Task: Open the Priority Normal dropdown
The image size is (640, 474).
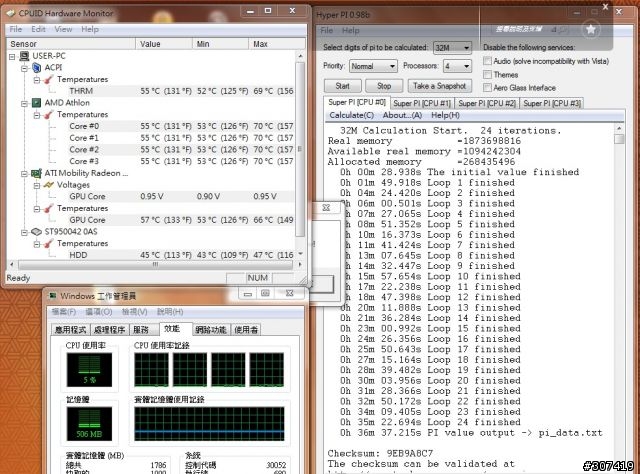Action: click(x=373, y=66)
